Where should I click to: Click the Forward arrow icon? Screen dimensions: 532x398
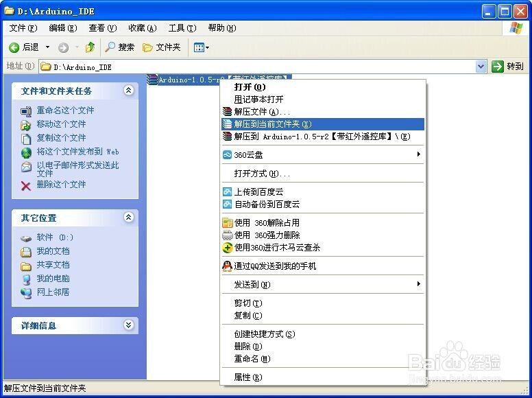click(x=64, y=48)
